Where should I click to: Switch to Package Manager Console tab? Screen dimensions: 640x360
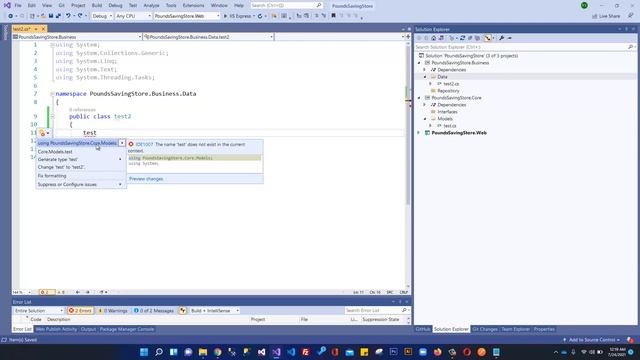pyautogui.click(x=127, y=329)
